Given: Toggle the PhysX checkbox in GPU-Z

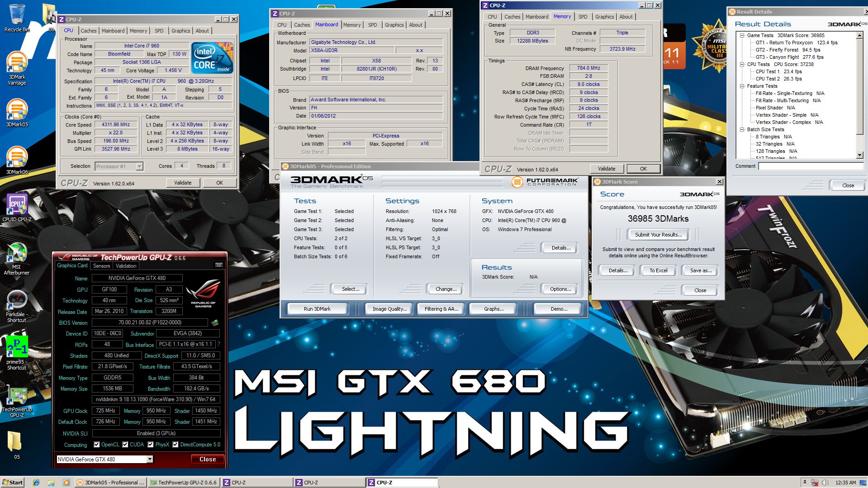Looking at the screenshot, I should point(151,445).
